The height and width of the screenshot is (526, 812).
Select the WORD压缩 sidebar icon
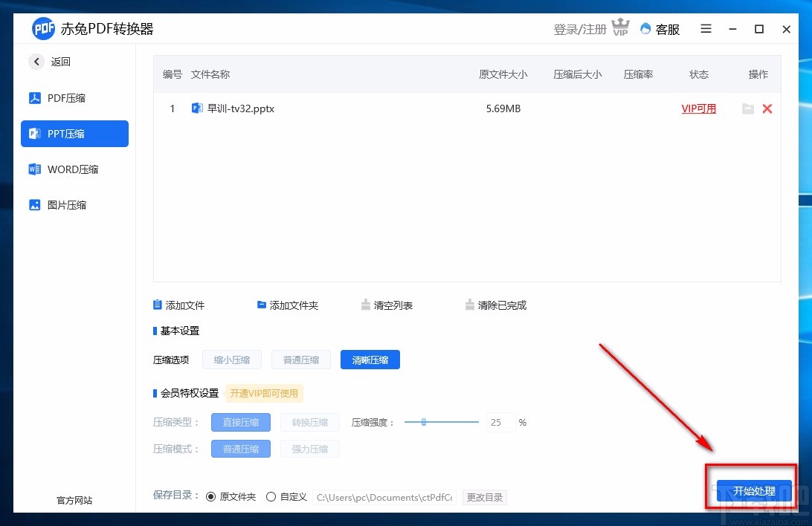[34, 169]
